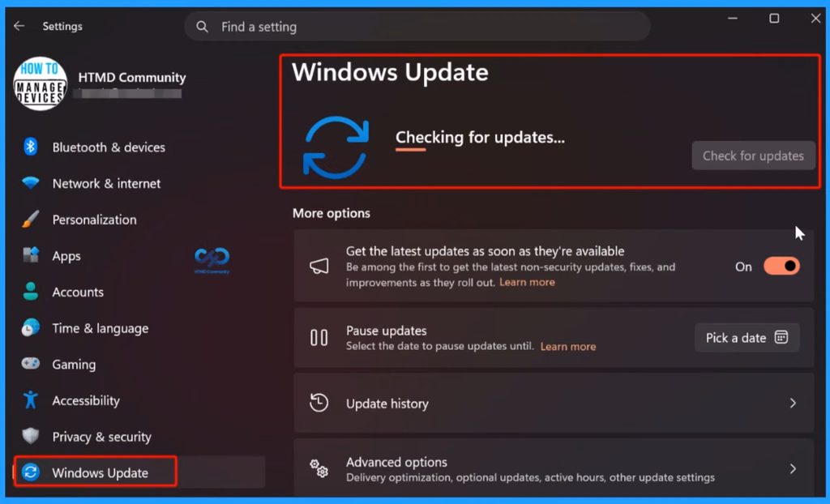
Task: Click the Checking for updates status text
Action: (480, 137)
